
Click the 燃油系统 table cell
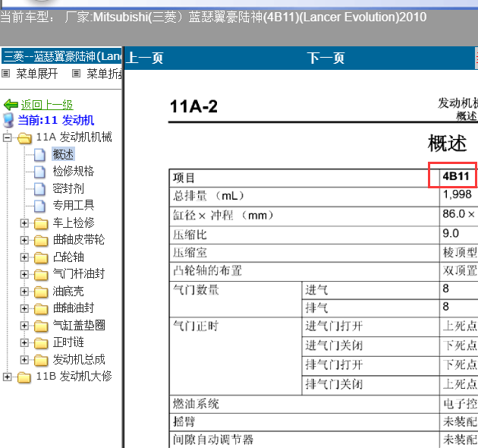click(x=304, y=405)
